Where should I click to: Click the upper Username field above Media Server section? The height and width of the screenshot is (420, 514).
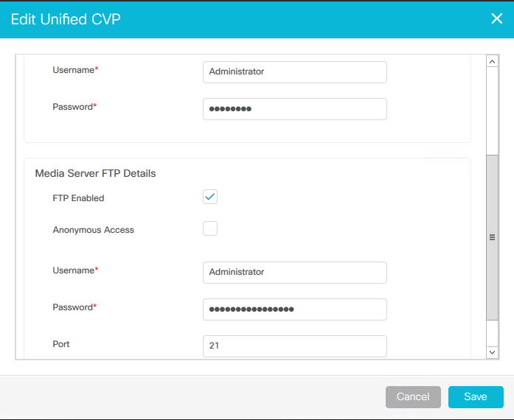click(x=295, y=72)
